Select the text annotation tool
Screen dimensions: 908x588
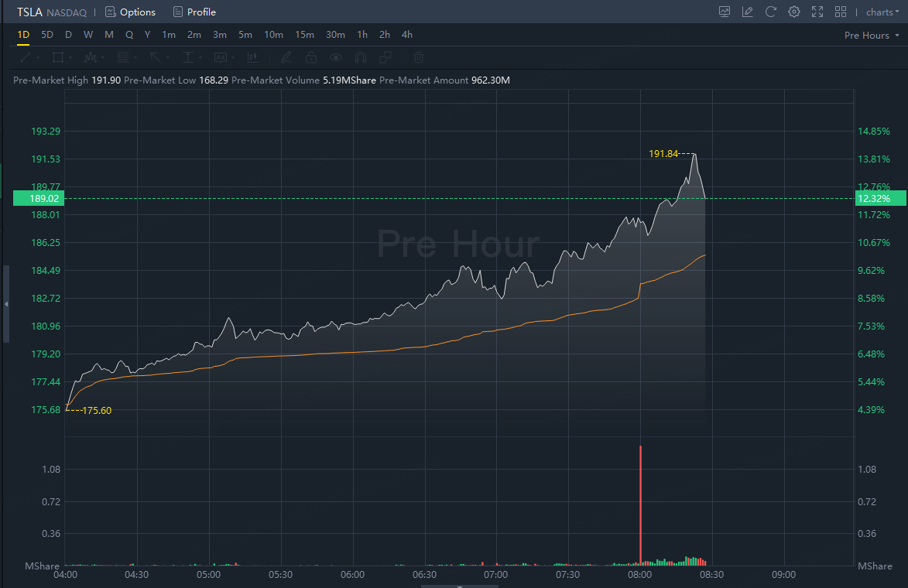pyautogui.click(x=221, y=57)
